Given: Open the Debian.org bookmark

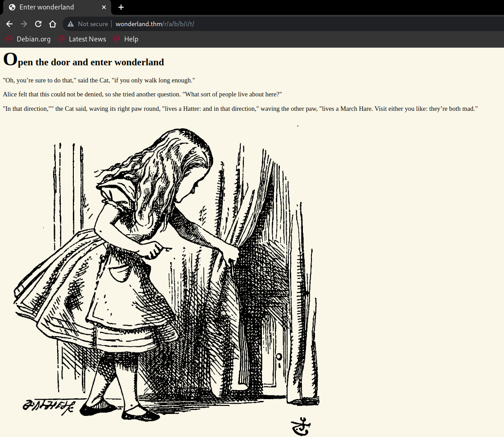Looking at the screenshot, I should tap(33, 39).
